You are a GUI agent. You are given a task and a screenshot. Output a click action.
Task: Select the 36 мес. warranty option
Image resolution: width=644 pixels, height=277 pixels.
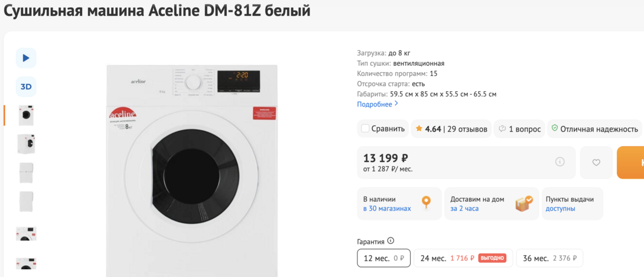(x=549, y=258)
